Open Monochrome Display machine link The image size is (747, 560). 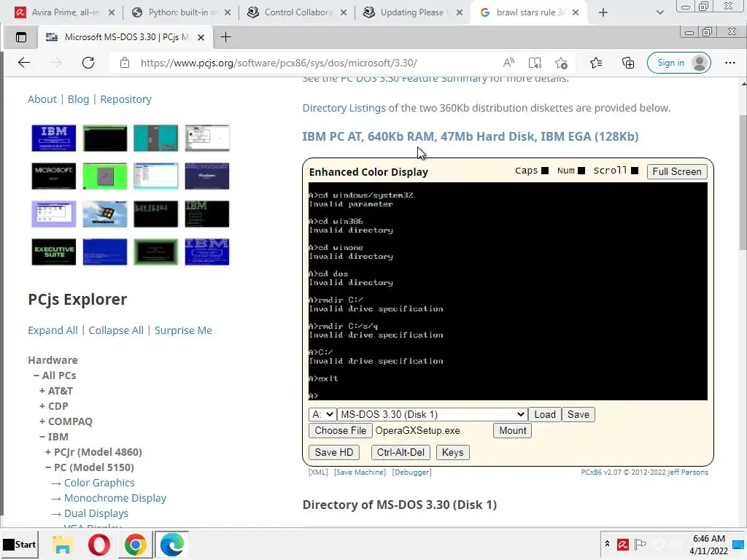(x=115, y=498)
